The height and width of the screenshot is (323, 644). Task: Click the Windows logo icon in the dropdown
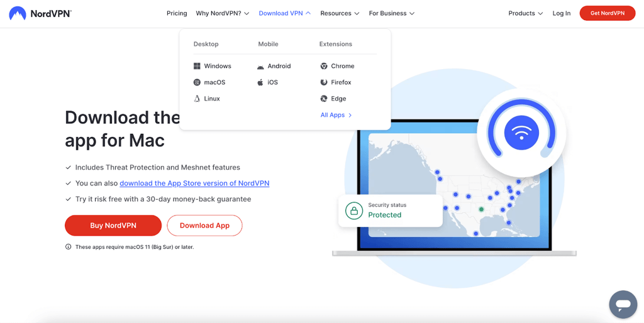[x=197, y=66]
